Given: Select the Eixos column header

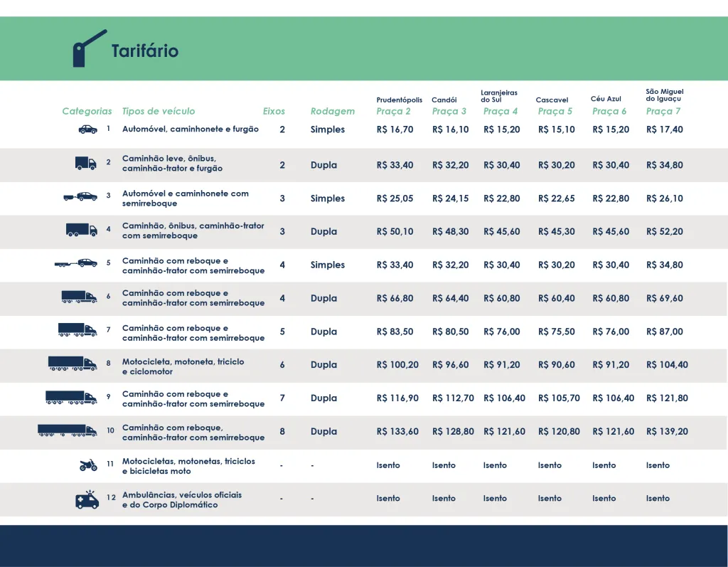Looking at the screenshot, I should (x=274, y=111).
